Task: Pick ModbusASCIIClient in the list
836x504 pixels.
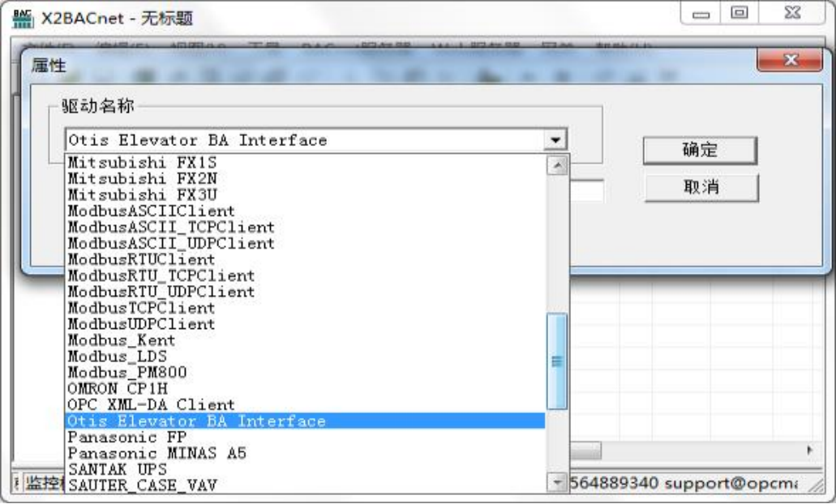Action: (x=305, y=211)
